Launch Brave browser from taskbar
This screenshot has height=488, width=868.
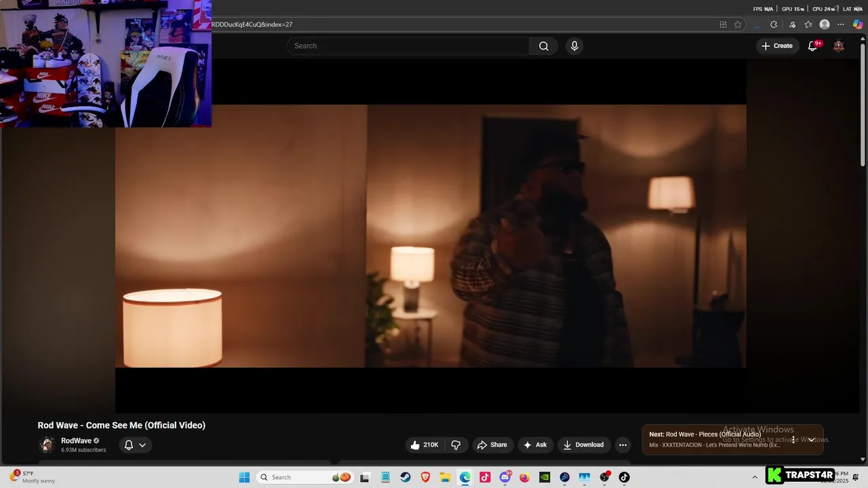click(425, 477)
